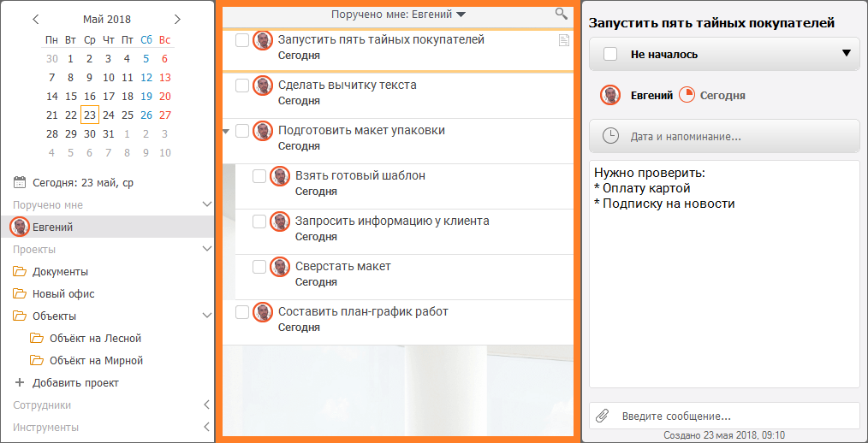Click note icon on Запустить пять тайных покупателей
This screenshot has width=868, height=443.
(x=563, y=40)
